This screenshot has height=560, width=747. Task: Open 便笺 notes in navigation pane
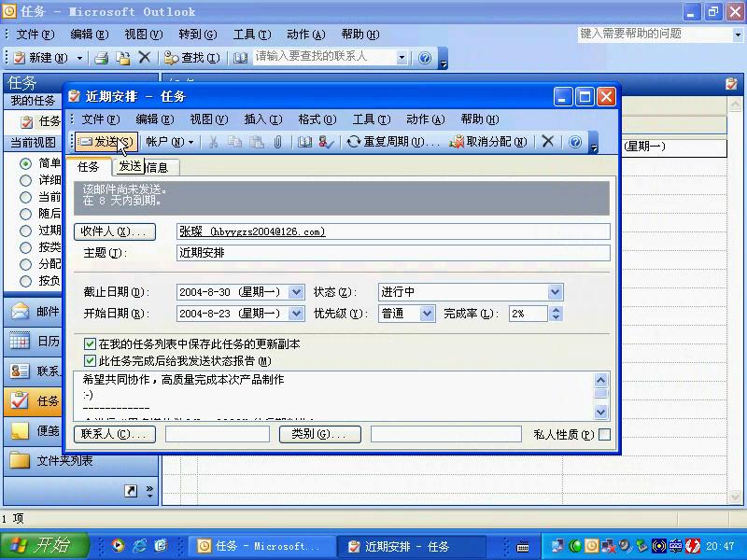[34, 431]
